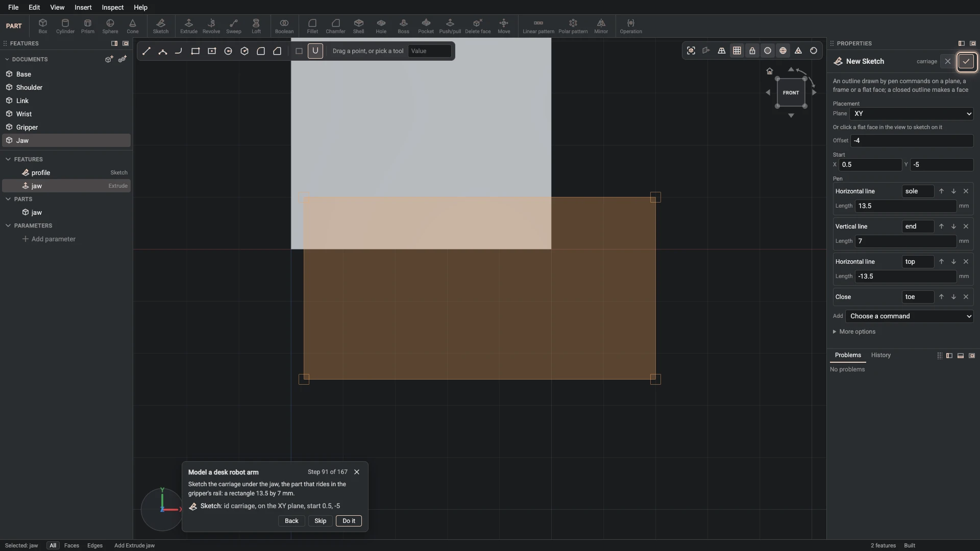Collapse the DOCUMENTS section
Viewport: 980px width, 551px height.
8,59
